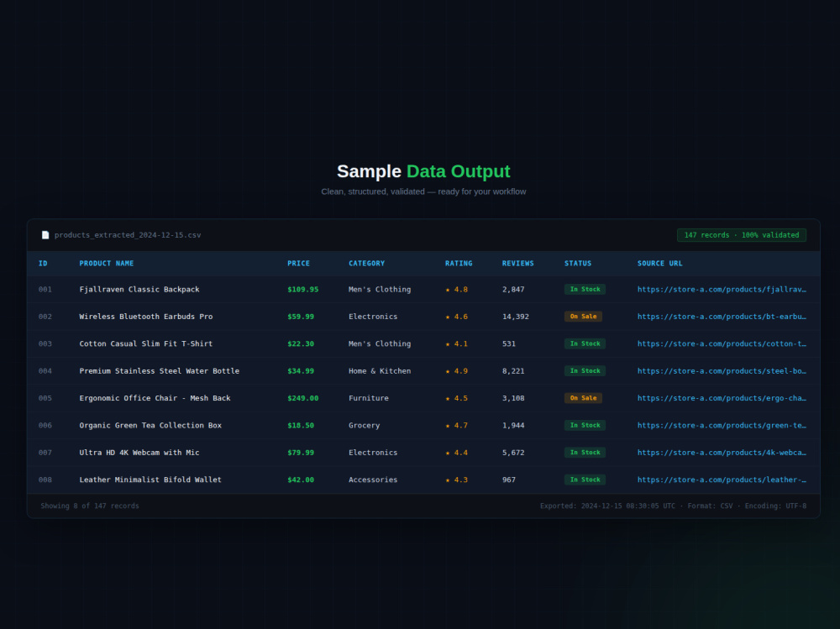This screenshot has height=629, width=840.
Task: Click row ID 005
Action: (45, 398)
